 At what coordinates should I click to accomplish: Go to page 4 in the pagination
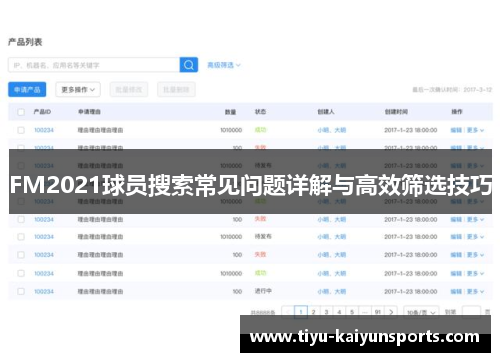tap(339, 312)
